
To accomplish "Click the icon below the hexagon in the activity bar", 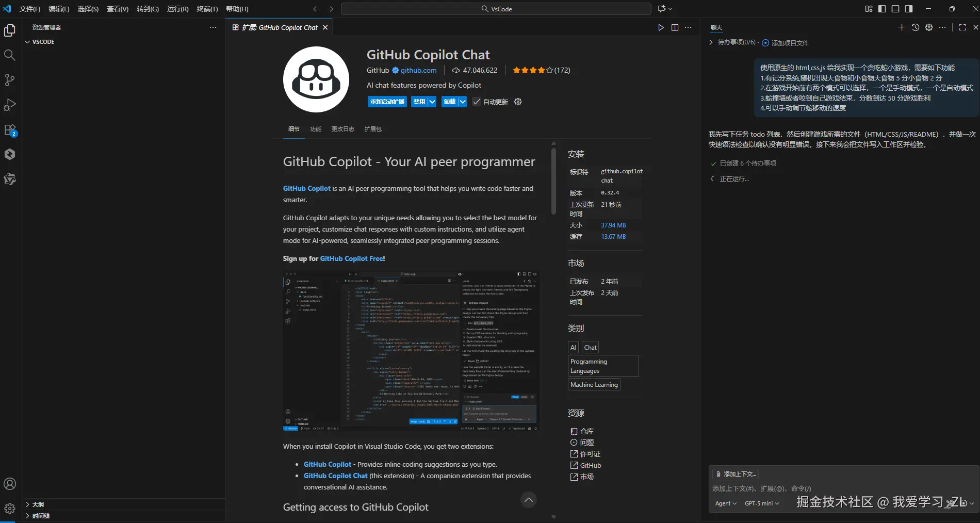I will [x=10, y=179].
